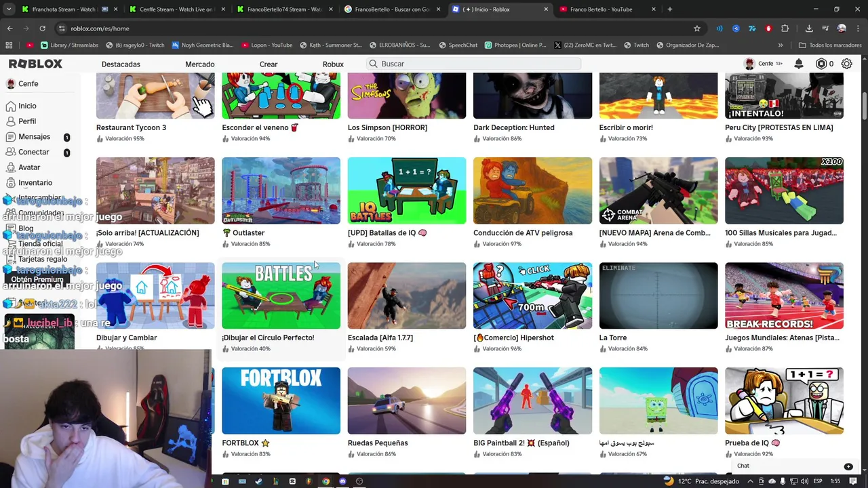Click the Escalada [Alfa 1.7.7] title

(380, 338)
